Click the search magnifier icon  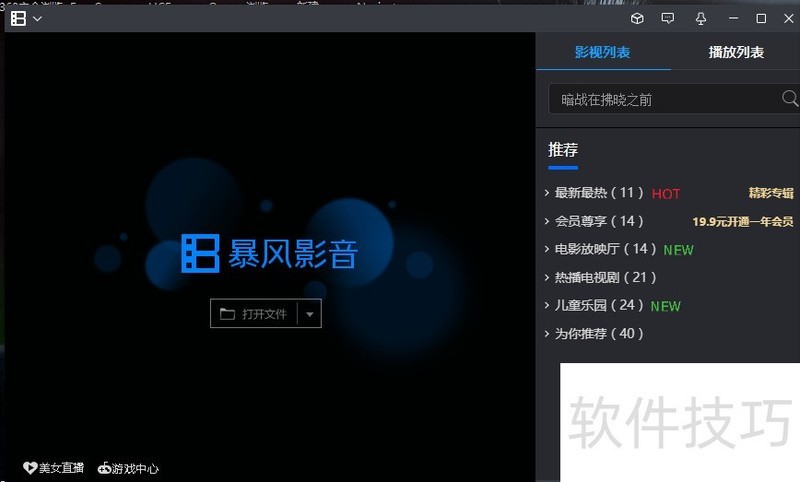coord(789,98)
